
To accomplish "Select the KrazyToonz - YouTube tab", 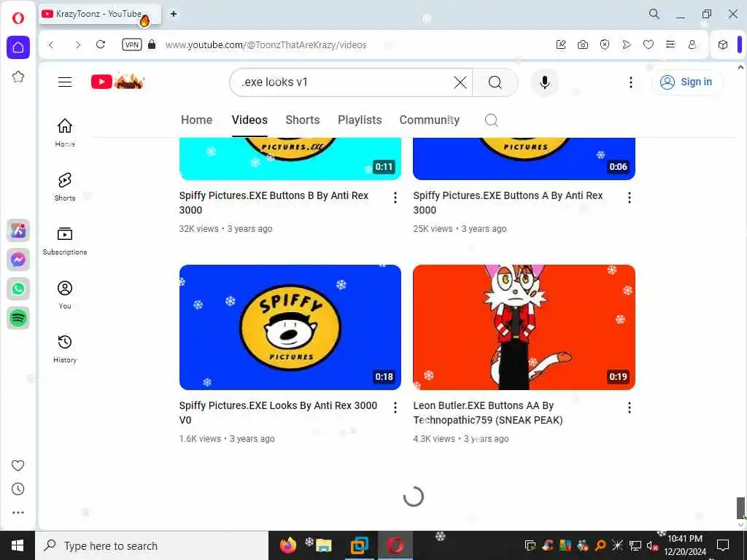I will (99, 15).
